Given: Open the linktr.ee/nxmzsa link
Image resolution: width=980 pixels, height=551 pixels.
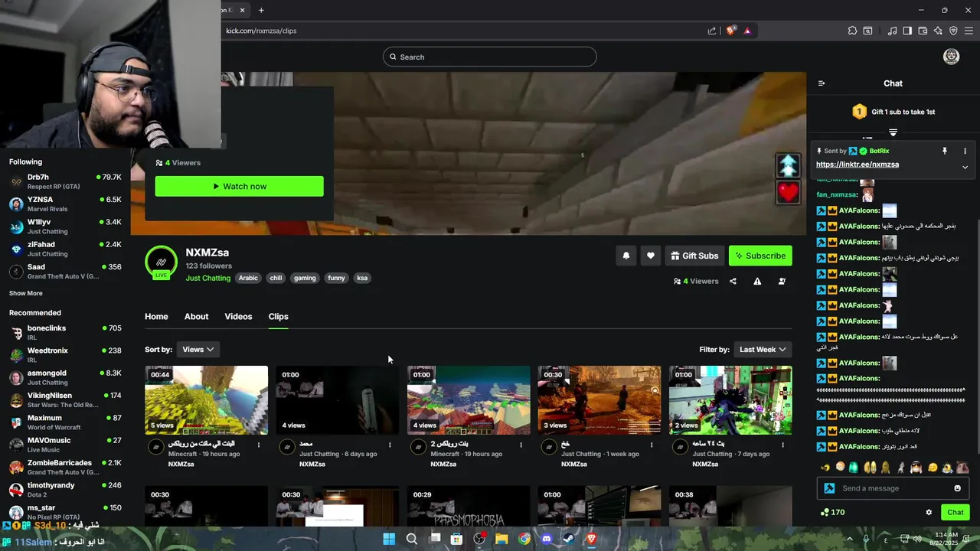Looking at the screenshot, I should (x=857, y=165).
